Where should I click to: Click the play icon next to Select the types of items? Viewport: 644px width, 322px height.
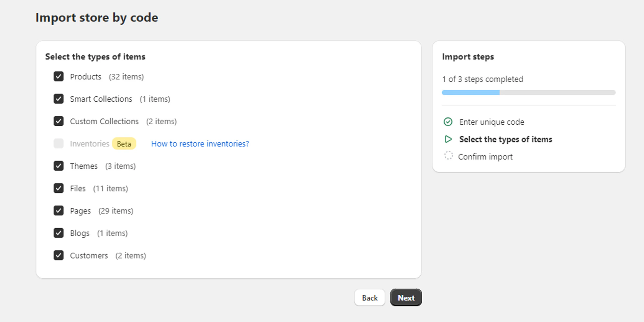click(448, 139)
